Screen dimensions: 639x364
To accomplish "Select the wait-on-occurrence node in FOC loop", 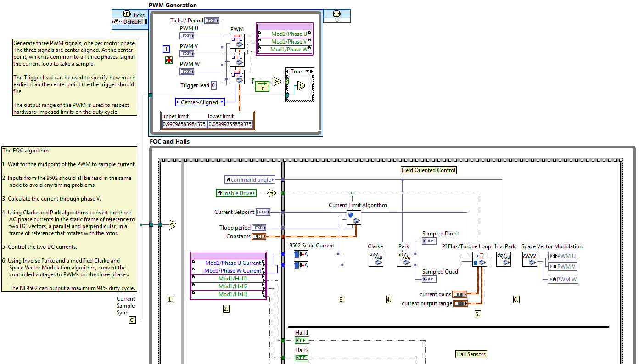I will click(x=172, y=224).
